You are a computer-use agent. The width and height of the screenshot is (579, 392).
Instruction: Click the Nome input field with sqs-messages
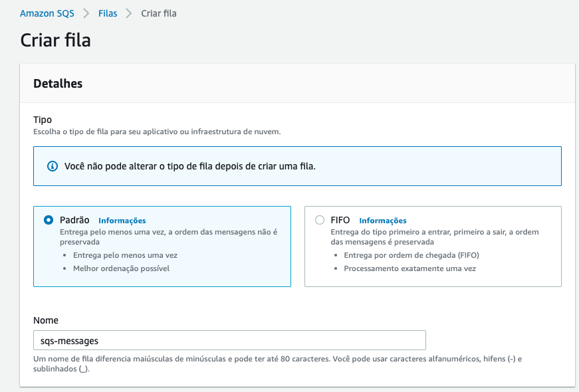point(229,340)
